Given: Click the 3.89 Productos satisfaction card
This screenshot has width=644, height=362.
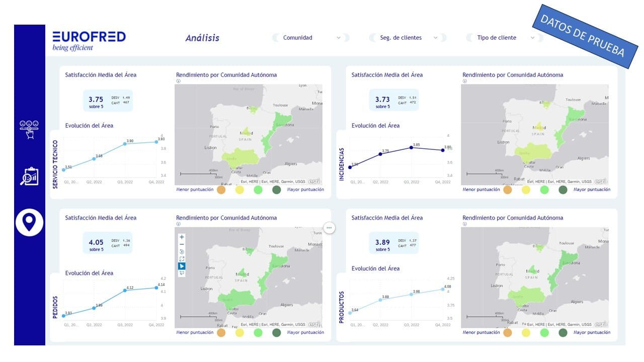Looking at the screenshot, I should tap(393, 243).
